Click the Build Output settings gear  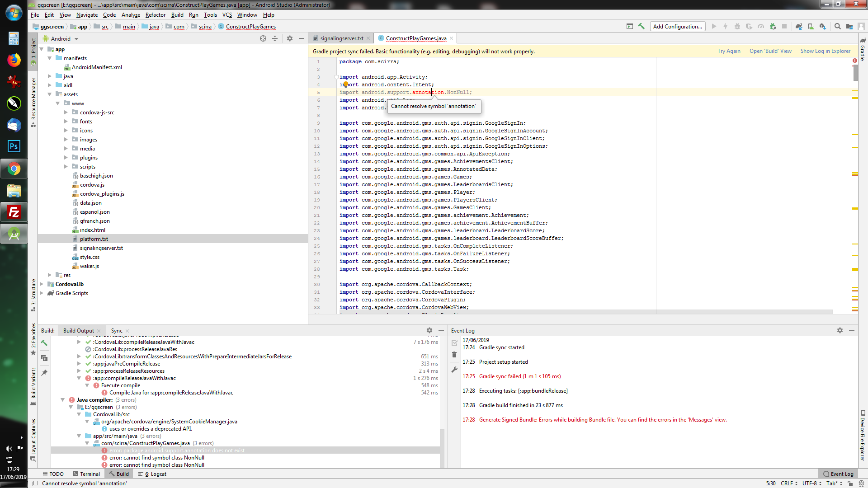(429, 330)
